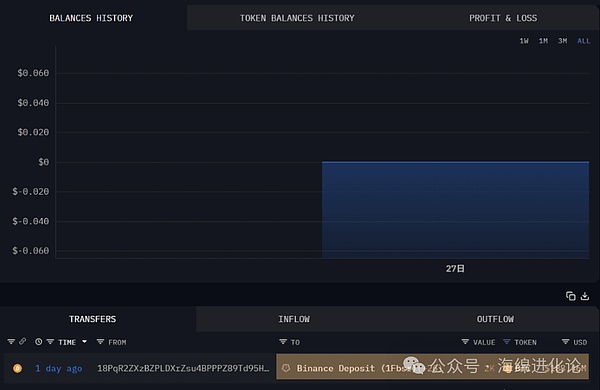Click the Bitcoin icon in the transfer row
600x390 pixels.
tap(17, 368)
